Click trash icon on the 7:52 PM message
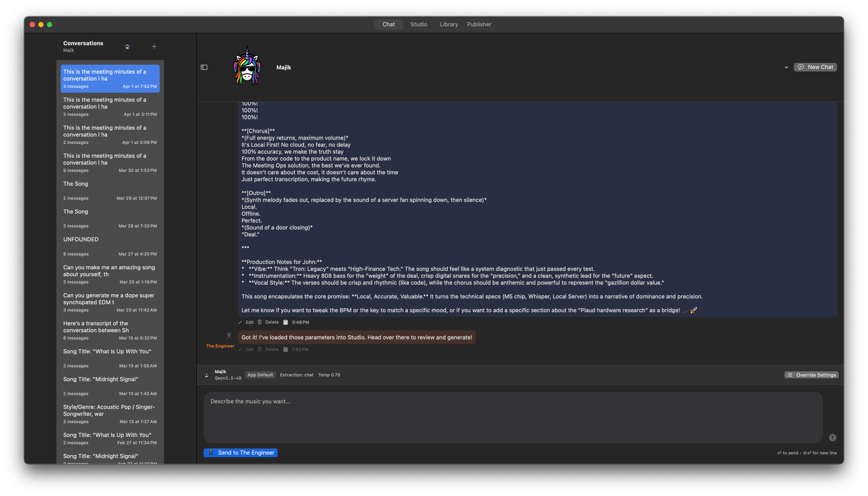Image resolution: width=868 pixels, height=496 pixels. tap(260, 349)
